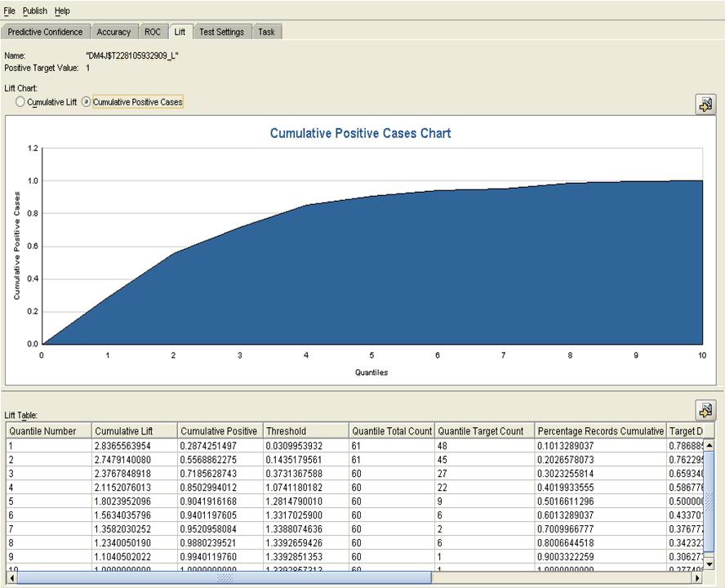
Task: Click the table's vertical scroll down arrow
Action: tap(709, 564)
